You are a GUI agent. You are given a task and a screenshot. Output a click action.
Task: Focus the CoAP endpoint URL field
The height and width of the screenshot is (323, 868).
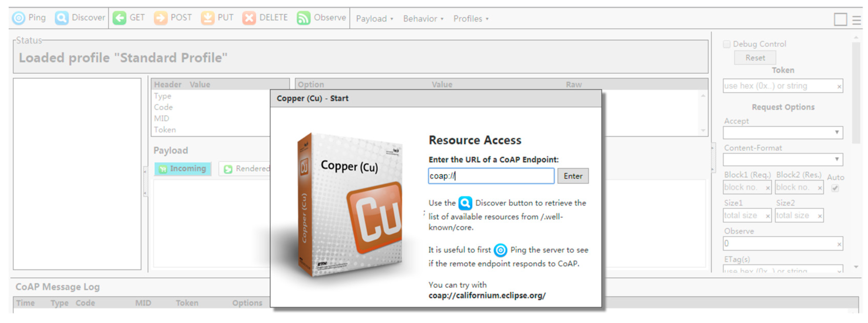tap(491, 176)
